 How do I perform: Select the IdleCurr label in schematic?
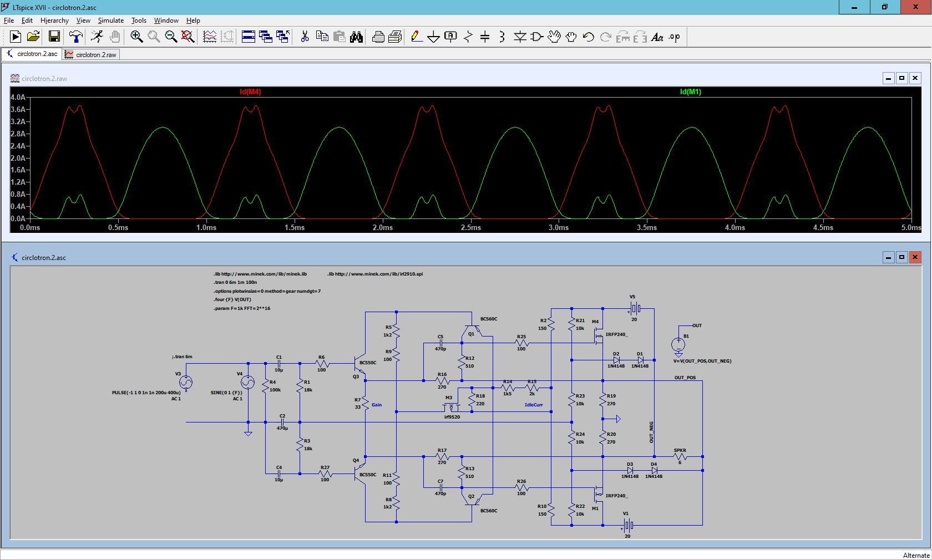point(534,405)
